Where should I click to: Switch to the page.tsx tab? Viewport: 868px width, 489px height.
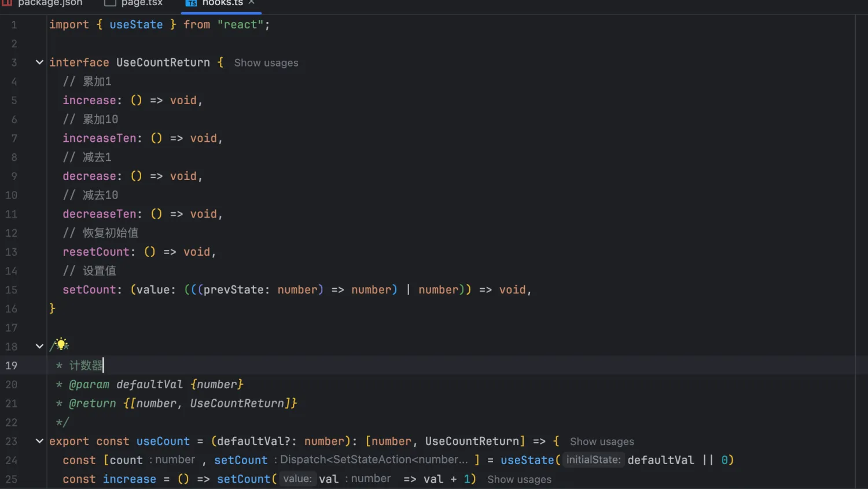(134, 3)
